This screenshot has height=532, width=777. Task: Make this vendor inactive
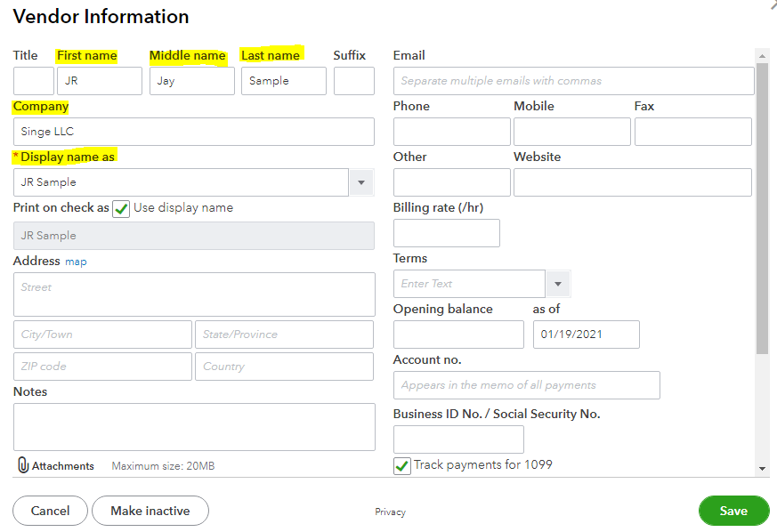pos(150,511)
